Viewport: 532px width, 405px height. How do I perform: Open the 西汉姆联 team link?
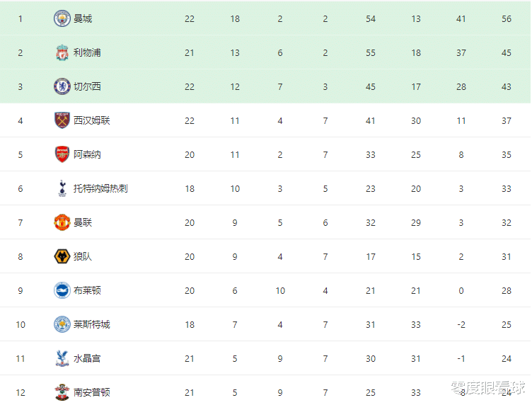(x=92, y=120)
